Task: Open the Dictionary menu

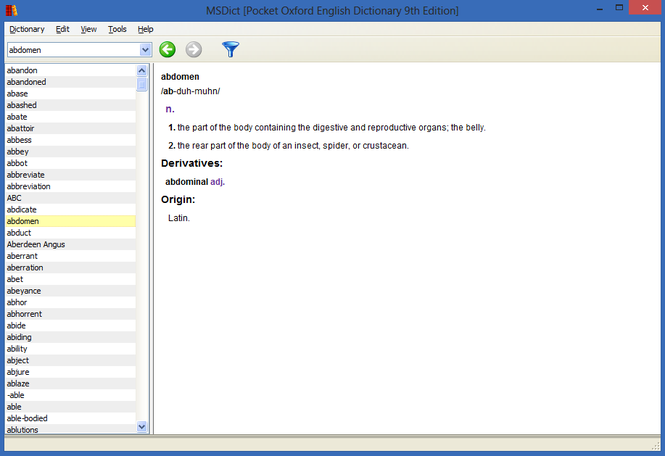Action: click(27, 29)
